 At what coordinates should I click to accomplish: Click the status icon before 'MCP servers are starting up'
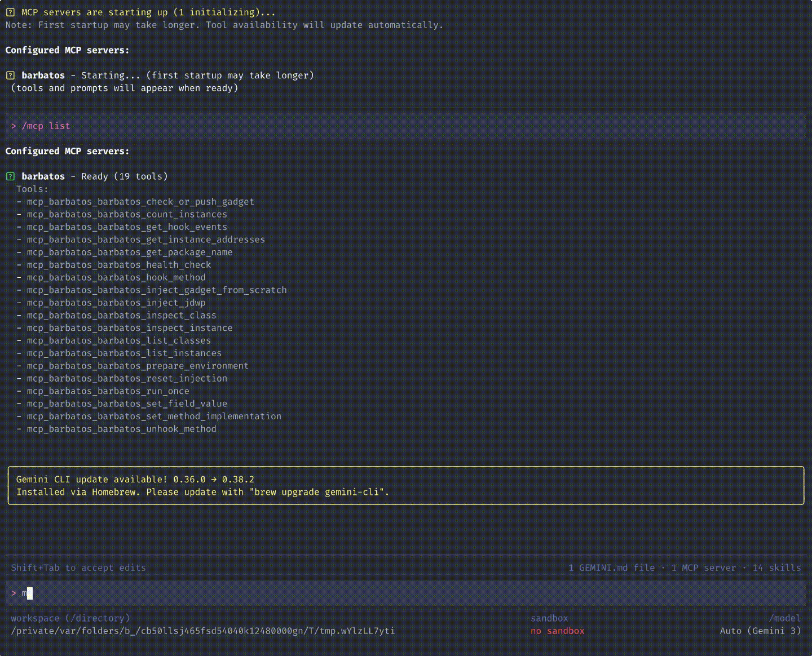tap(10, 12)
